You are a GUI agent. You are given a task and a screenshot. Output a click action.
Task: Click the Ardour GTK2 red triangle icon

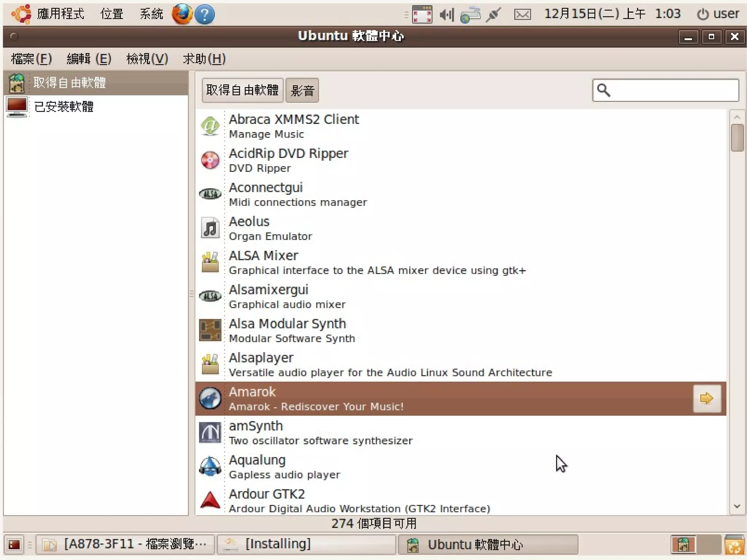point(210,500)
